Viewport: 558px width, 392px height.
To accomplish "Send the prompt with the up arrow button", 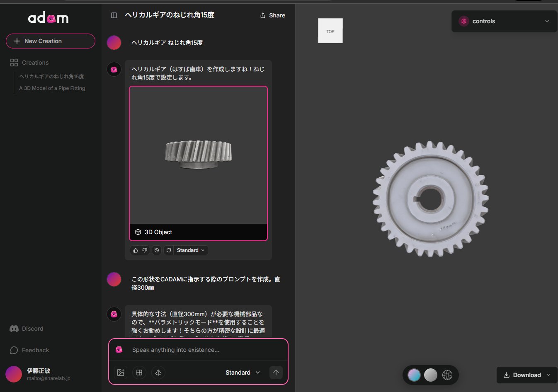I will 276,373.
